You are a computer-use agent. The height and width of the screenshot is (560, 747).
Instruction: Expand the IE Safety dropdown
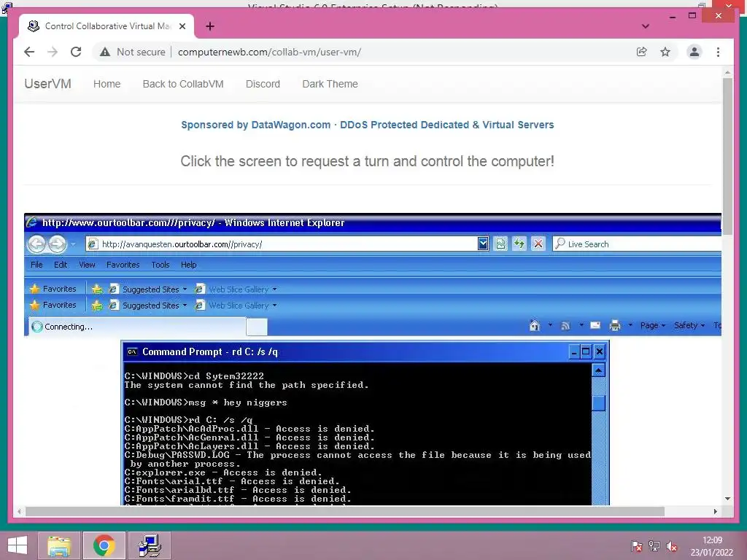pos(689,325)
